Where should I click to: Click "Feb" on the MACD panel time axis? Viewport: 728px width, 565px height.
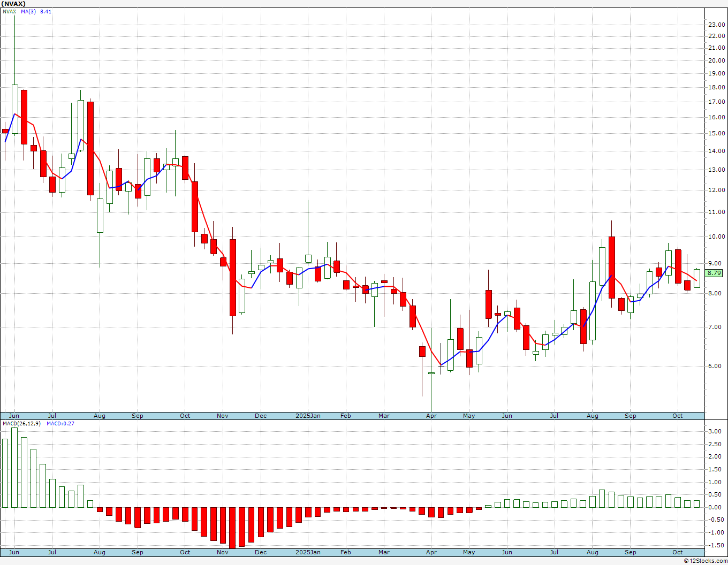(x=346, y=552)
